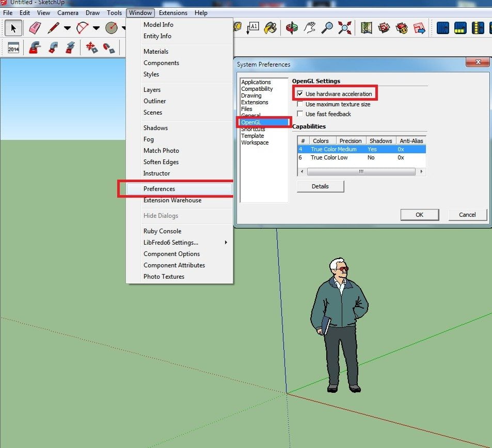Choose Materials in Window menu

click(155, 52)
